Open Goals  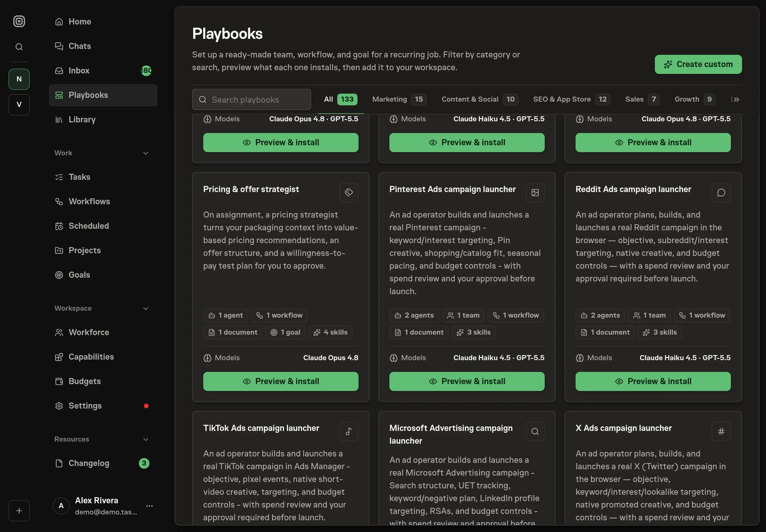103,275
